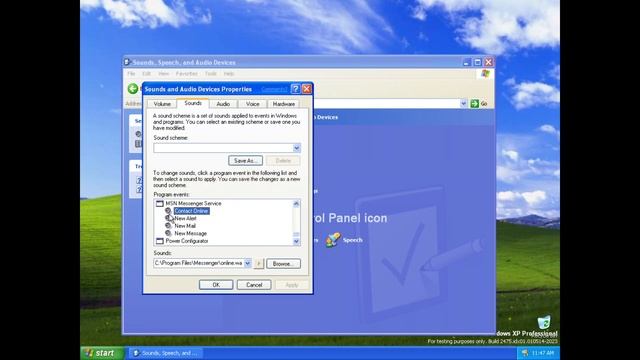Click the Save As... button
Viewport: 640px width, 360px height.
[x=245, y=160]
